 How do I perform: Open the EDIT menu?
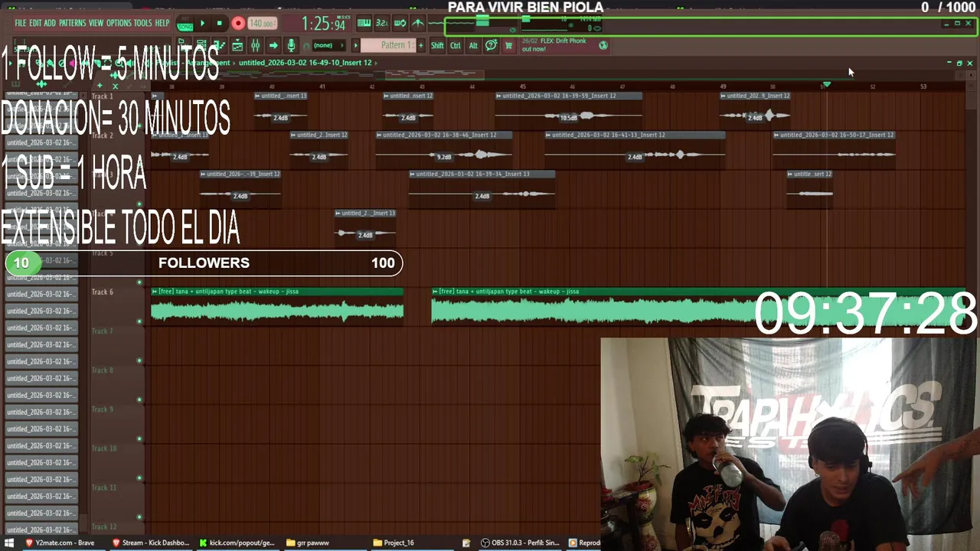(x=36, y=23)
